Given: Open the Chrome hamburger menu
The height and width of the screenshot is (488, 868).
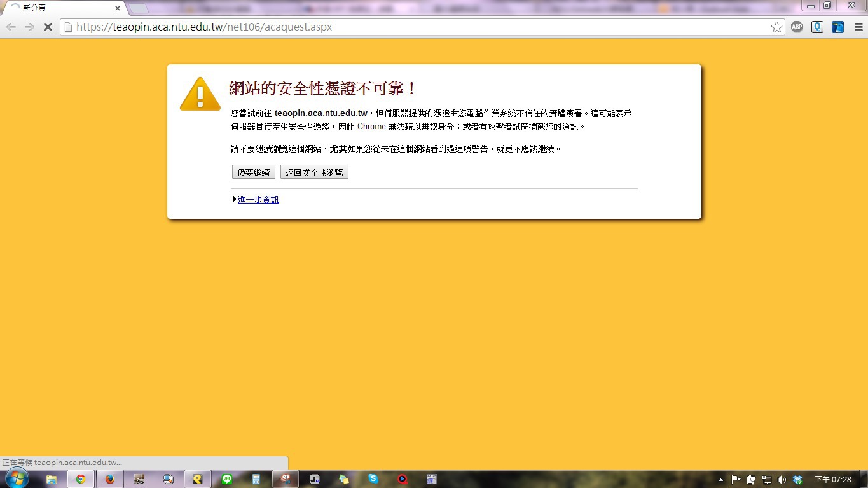Looking at the screenshot, I should coord(857,27).
